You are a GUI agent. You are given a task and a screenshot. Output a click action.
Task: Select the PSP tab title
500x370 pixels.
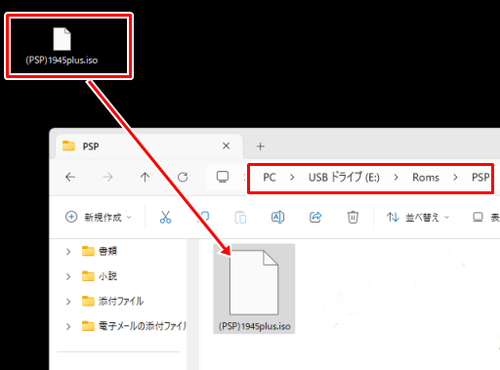click(x=91, y=146)
